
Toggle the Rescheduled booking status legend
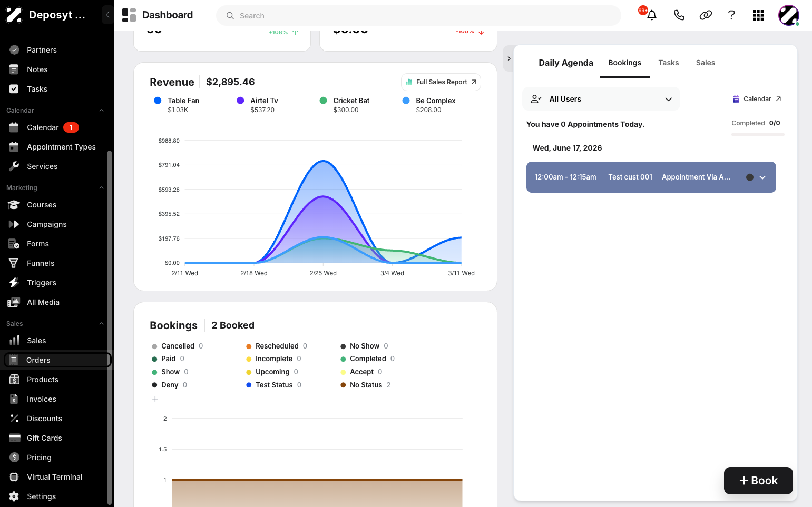(277, 346)
